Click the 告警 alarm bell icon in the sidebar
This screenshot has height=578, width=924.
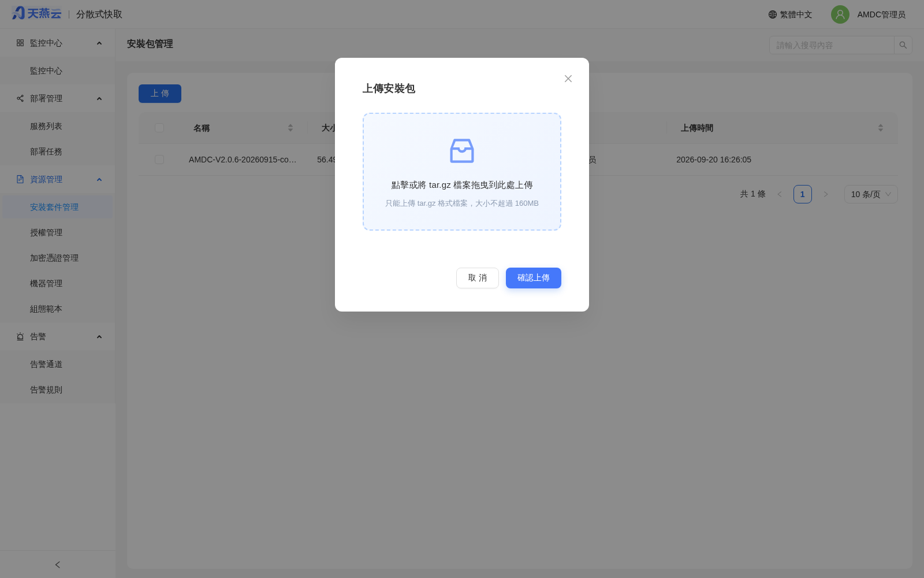click(x=20, y=336)
